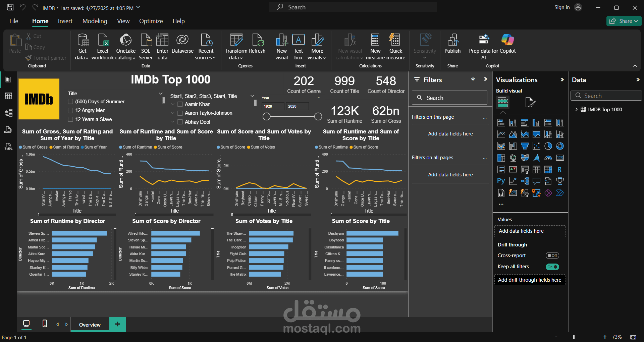Select the Python visual type
644x342 pixels.
pos(501,181)
